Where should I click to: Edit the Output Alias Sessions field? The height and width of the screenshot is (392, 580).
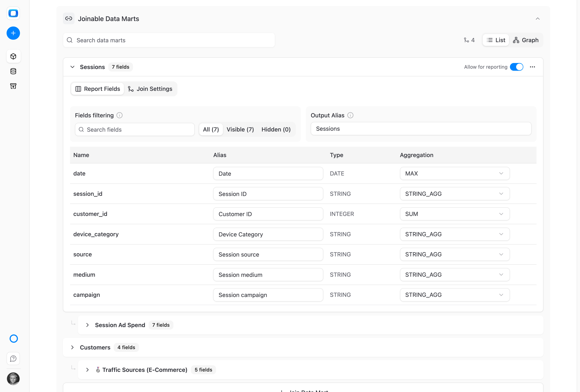pyautogui.click(x=421, y=129)
